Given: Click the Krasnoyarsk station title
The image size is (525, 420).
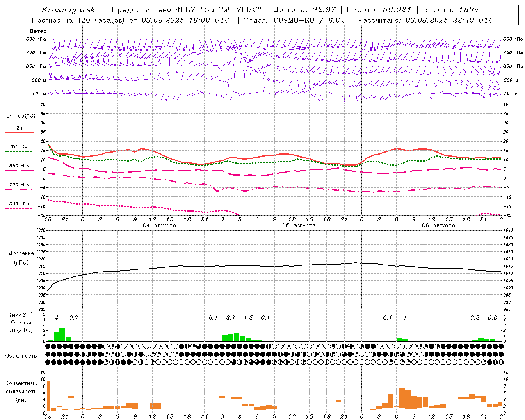Looking at the screenshot, I should click(x=68, y=10).
